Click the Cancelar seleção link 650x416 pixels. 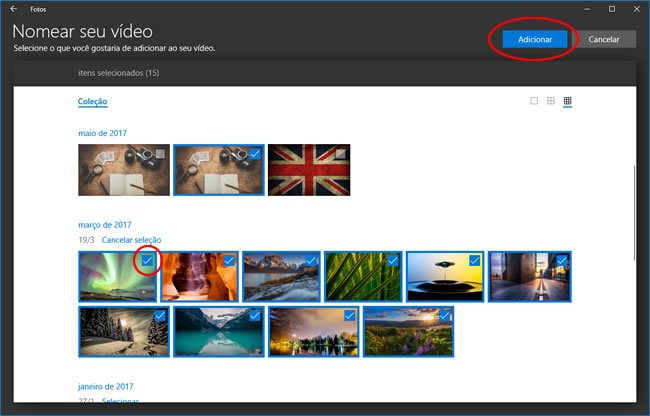coord(131,240)
